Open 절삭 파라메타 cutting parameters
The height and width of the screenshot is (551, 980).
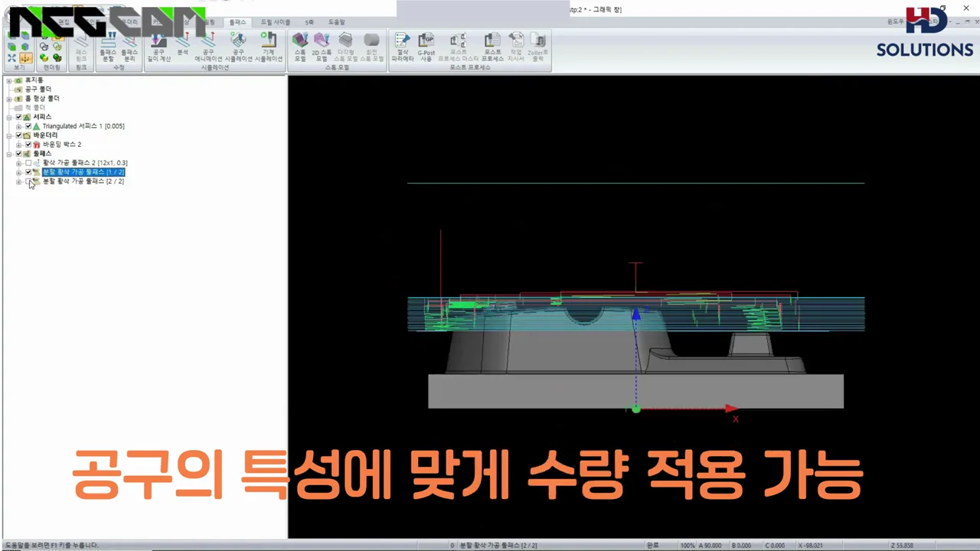(x=403, y=45)
